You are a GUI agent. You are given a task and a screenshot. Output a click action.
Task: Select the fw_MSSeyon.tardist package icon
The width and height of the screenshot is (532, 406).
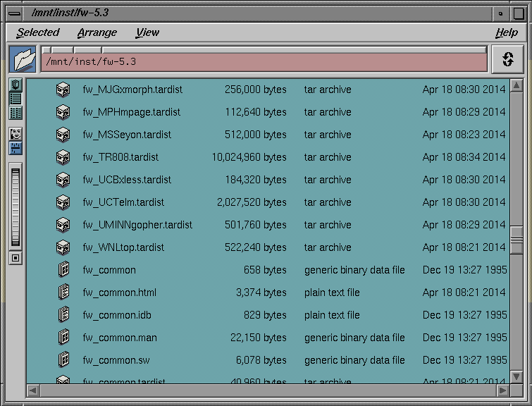click(x=63, y=135)
